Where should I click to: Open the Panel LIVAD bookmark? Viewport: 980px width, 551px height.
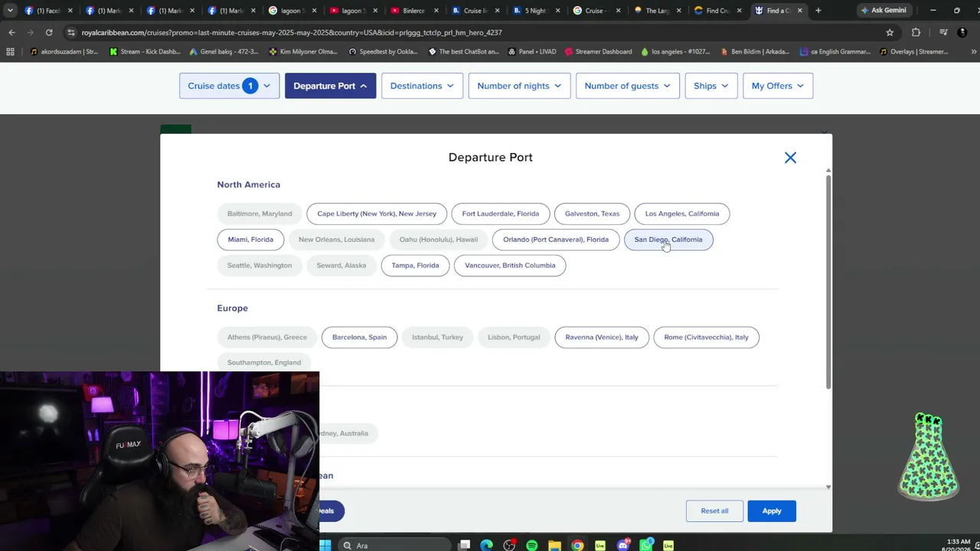click(x=531, y=52)
